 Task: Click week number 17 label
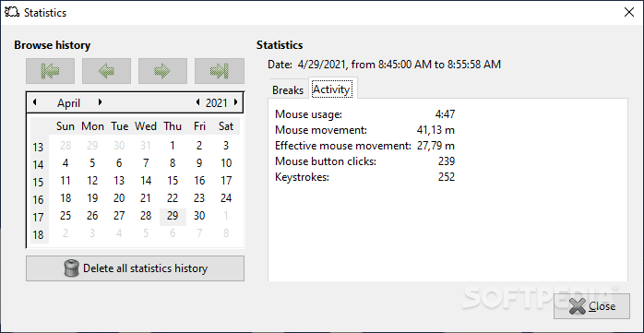coord(38,217)
